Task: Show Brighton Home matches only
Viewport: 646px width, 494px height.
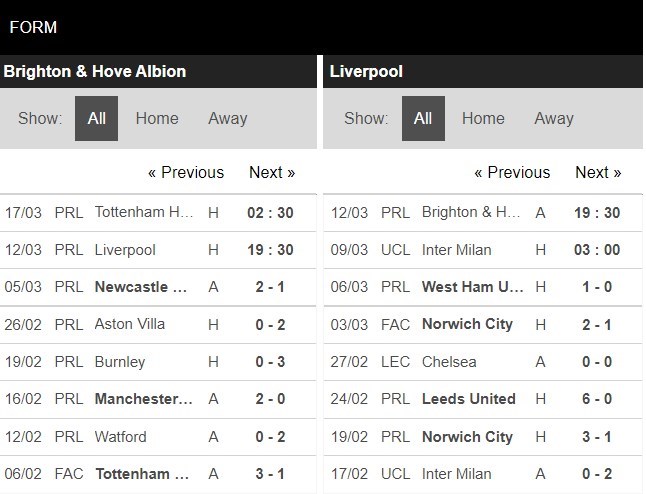Action: coord(157,119)
